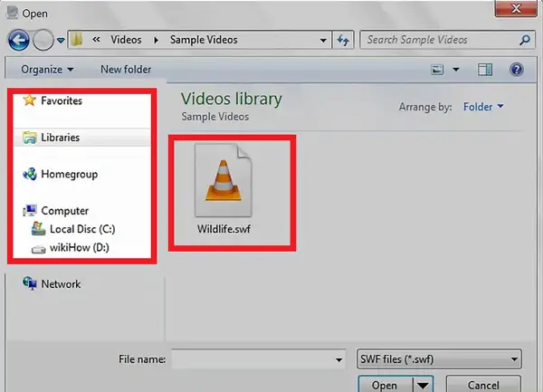
Task: Click the Open button
Action: [x=385, y=385]
